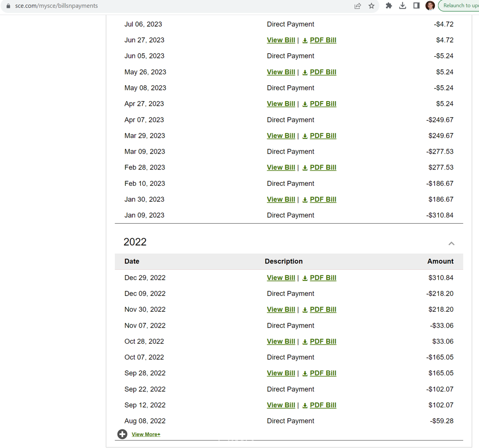Bookmark this page with the star icon
The image size is (479, 448).
tap(371, 6)
